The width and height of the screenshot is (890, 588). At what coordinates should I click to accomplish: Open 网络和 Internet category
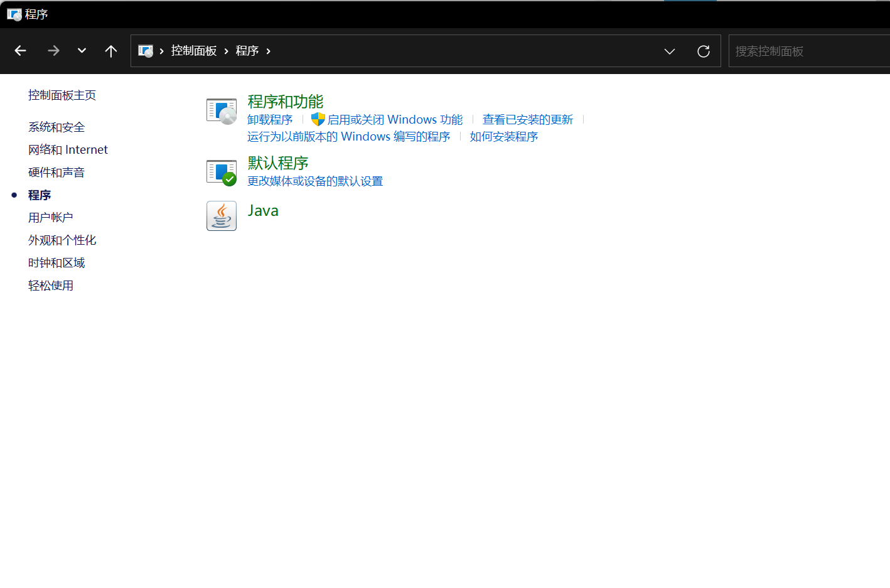pos(68,150)
